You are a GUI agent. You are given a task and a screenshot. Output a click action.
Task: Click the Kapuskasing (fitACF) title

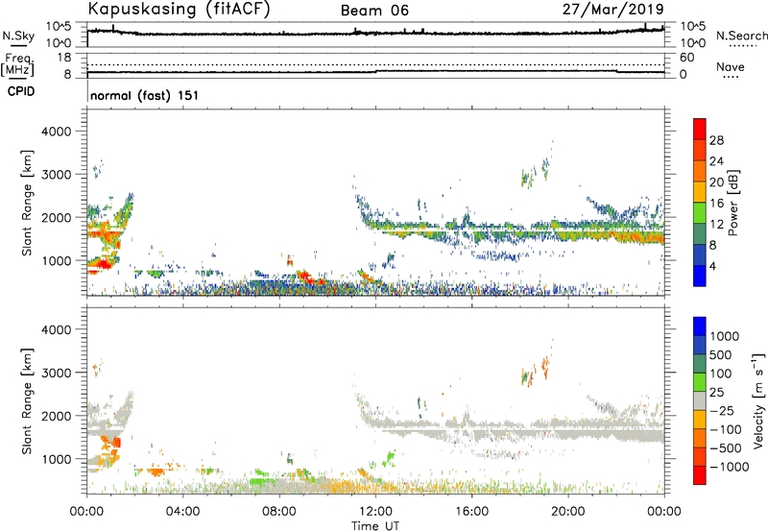[179, 9]
